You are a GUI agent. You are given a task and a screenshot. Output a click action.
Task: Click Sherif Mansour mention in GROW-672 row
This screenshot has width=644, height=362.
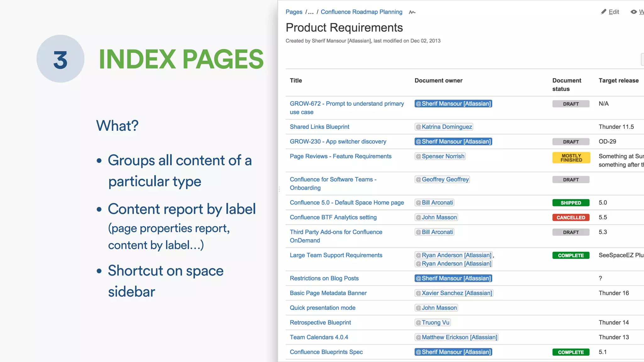pyautogui.click(x=453, y=104)
